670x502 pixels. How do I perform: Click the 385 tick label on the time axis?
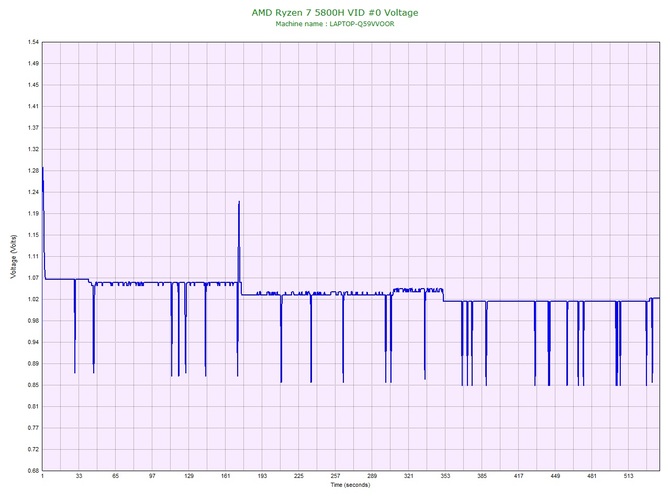482,476
